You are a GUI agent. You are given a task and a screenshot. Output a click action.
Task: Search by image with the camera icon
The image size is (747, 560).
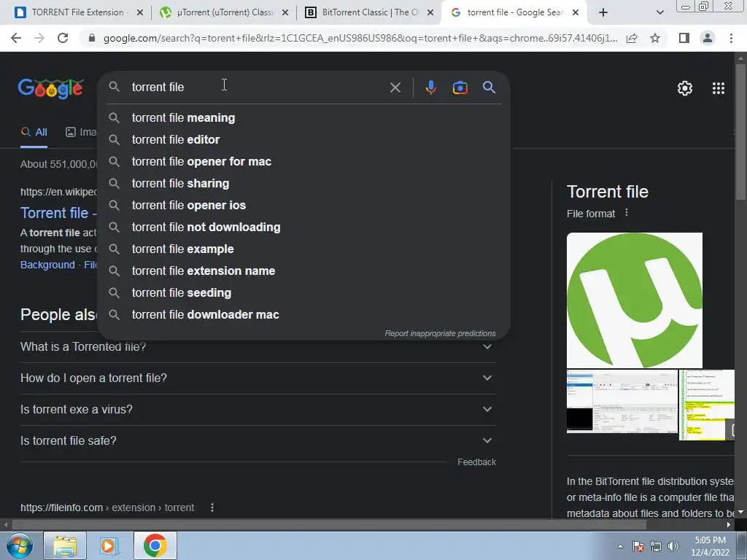tap(460, 87)
